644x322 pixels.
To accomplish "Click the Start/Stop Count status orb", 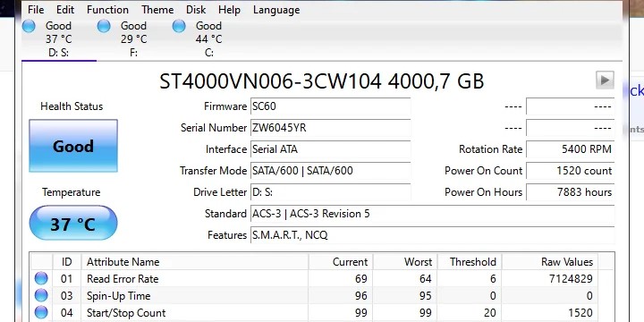I will pos(41,312).
